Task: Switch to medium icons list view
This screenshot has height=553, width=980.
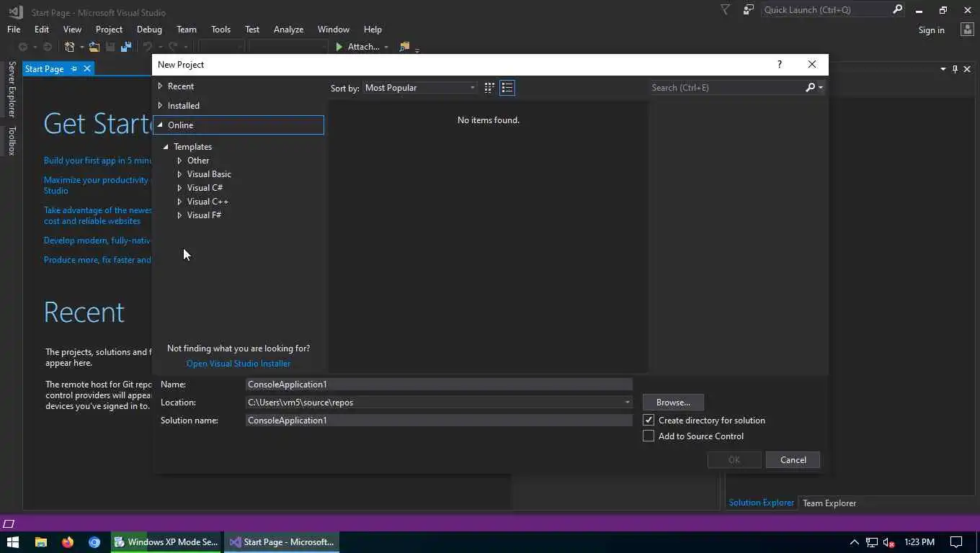Action: click(x=507, y=88)
